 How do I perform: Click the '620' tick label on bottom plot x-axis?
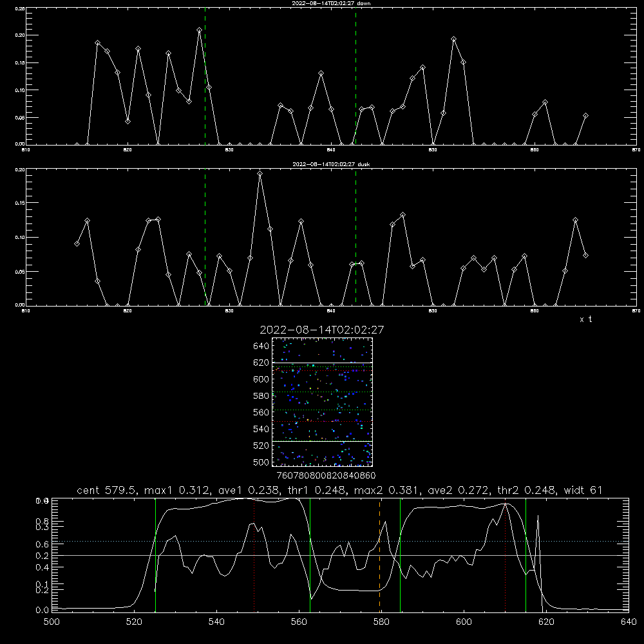coord(546,622)
